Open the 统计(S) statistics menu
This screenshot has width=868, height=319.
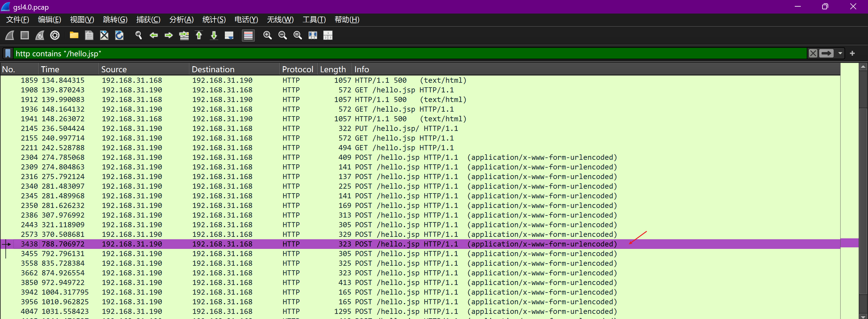click(214, 20)
